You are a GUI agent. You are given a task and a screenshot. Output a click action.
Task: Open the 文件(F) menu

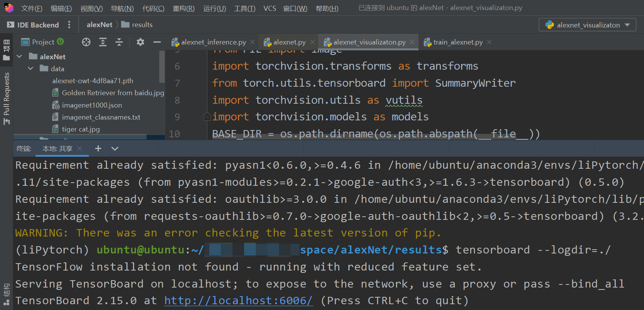(x=31, y=9)
